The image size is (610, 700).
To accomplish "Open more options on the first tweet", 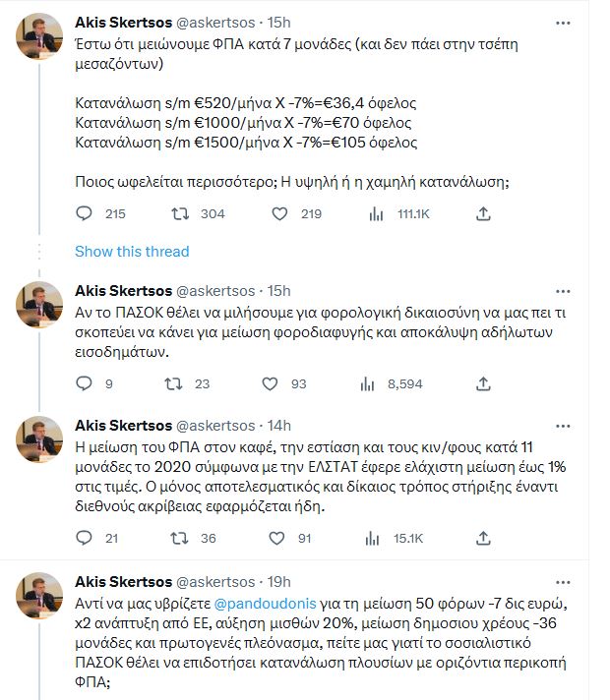I will point(562,22).
